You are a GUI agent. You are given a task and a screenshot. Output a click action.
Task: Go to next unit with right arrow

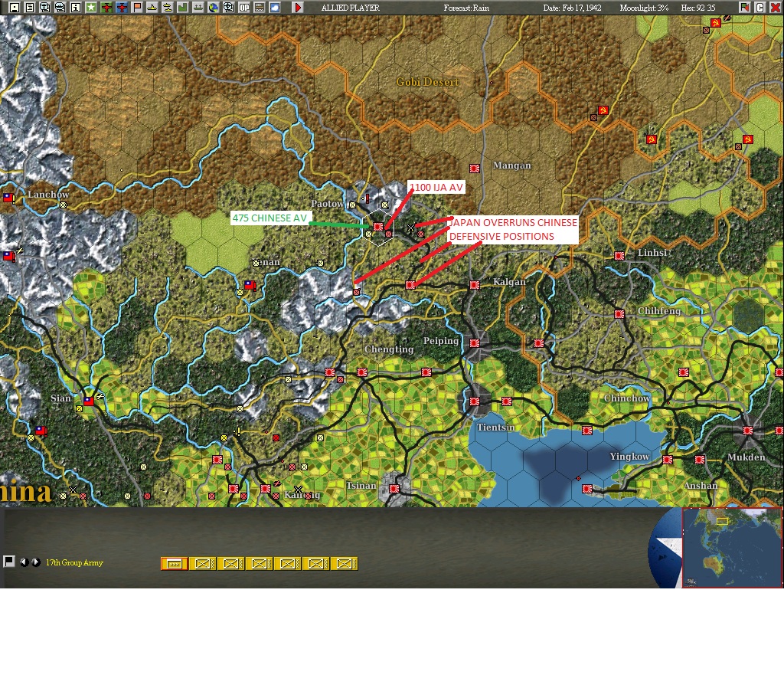pyautogui.click(x=36, y=562)
